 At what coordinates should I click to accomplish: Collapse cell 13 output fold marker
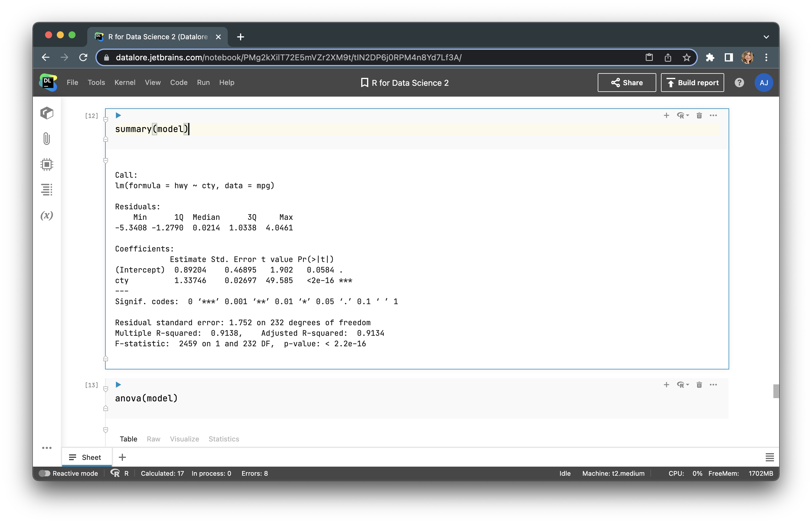[x=106, y=430]
